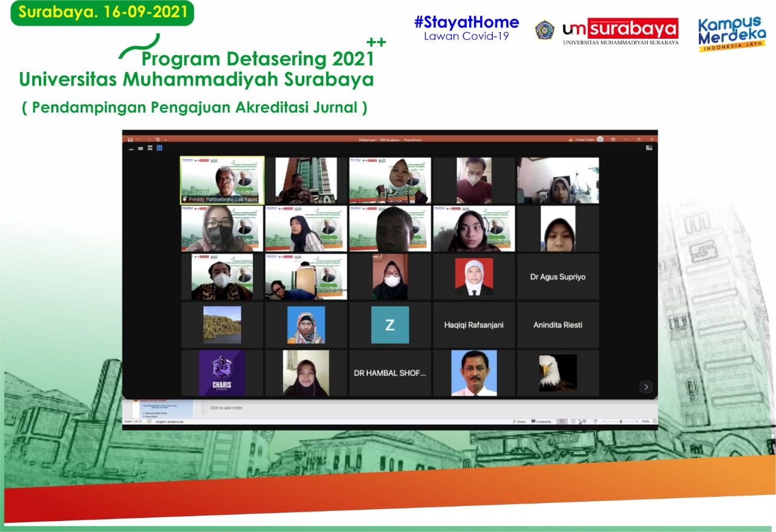Click the zoom in plus in status bar
Viewport: 776px width, 532px height.
tap(637, 421)
